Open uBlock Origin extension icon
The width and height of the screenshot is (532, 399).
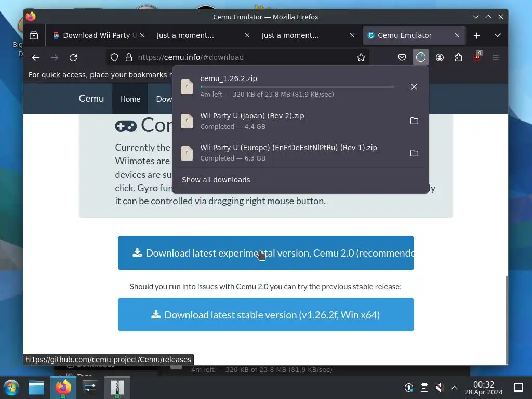coord(477,57)
